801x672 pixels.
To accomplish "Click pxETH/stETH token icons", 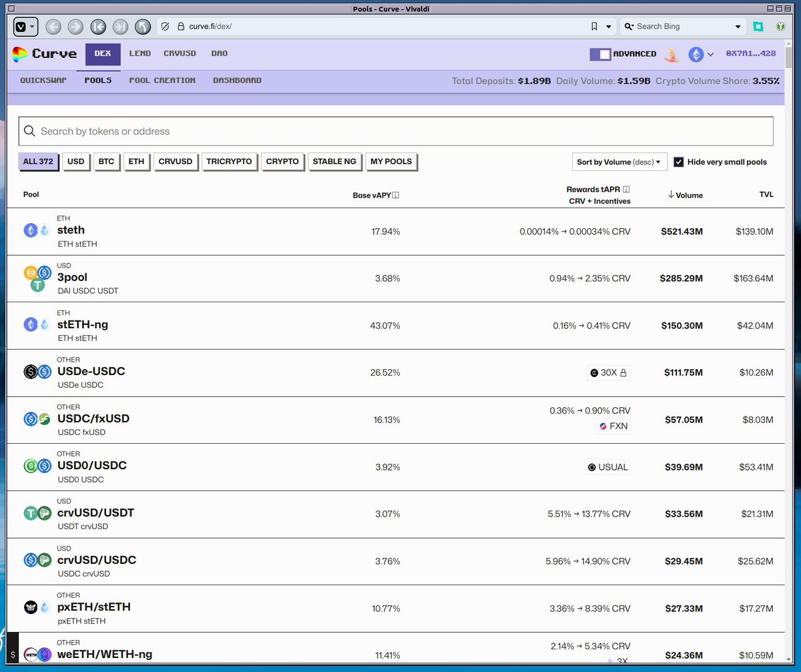I will pos(37,607).
